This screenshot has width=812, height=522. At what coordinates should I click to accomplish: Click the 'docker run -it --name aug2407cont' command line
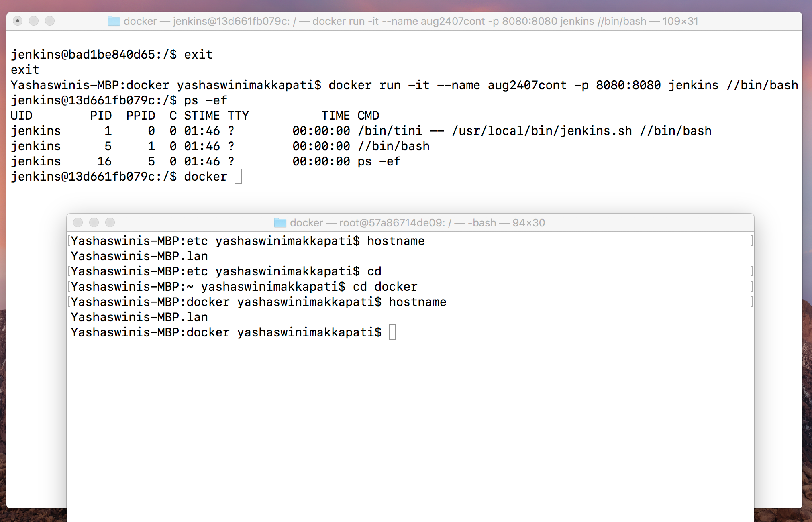[404, 85]
